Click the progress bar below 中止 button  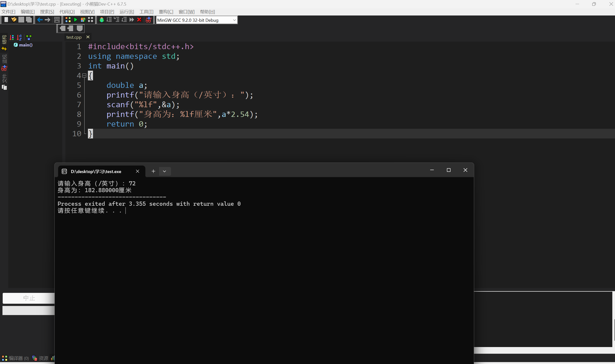pyautogui.click(x=29, y=310)
